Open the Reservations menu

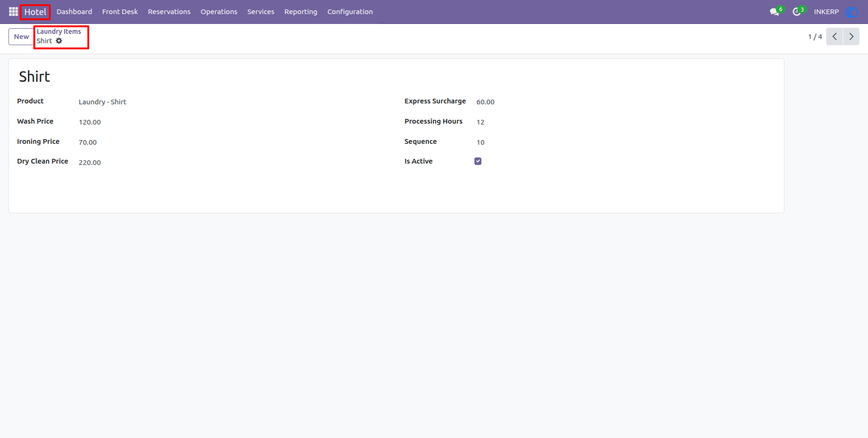point(169,12)
